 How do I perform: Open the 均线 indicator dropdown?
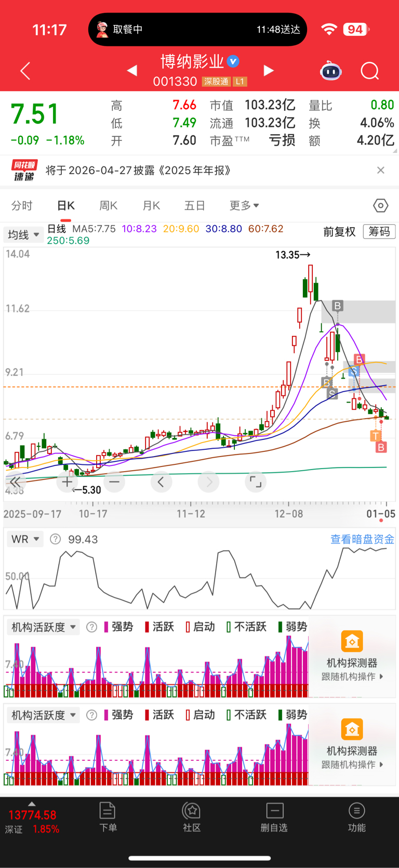click(24, 235)
